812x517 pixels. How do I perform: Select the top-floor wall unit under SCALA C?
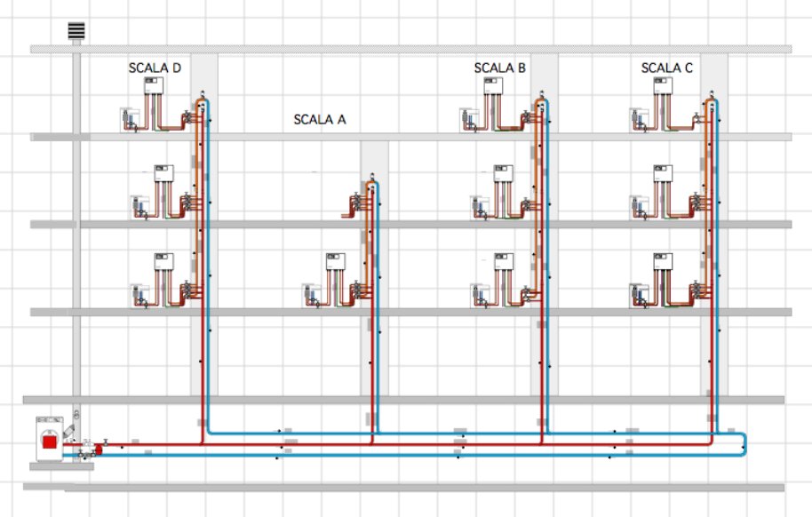point(663,85)
